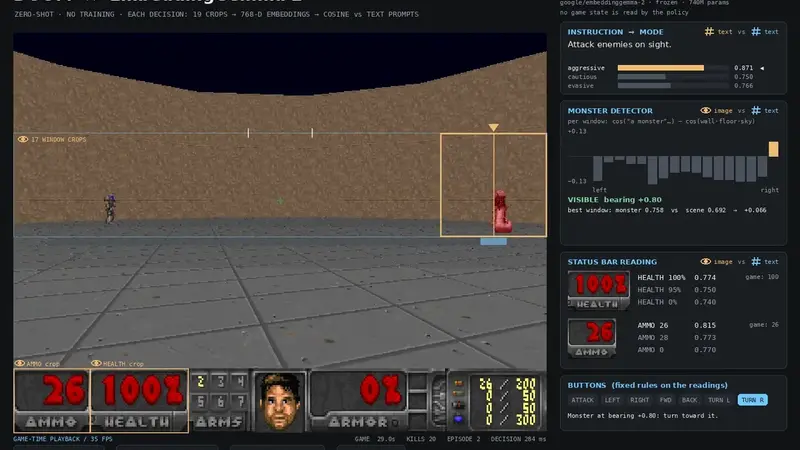
Task: Click the 'HEALTH 0%' row with score 0.740
Action: (x=677, y=302)
